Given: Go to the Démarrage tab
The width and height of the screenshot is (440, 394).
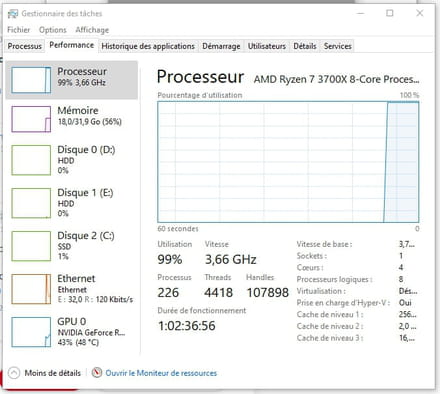Looking at the screenshot, I should coord(221,46).
